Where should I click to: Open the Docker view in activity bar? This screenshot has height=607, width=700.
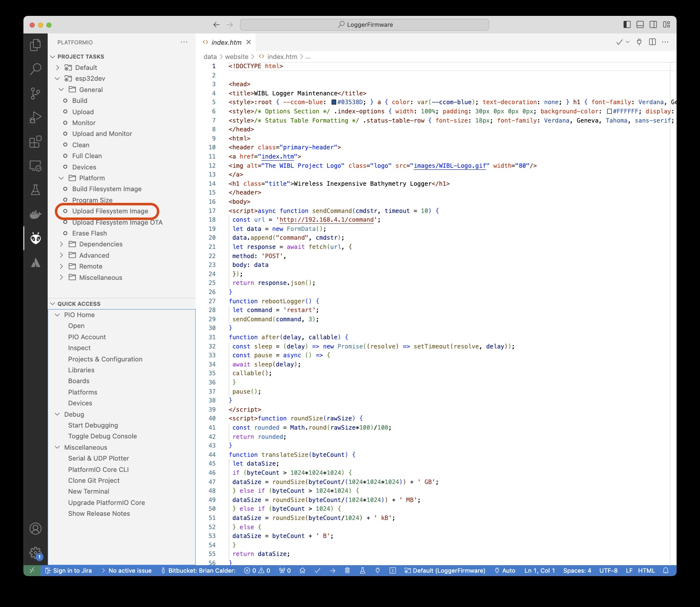click(36, 214)
